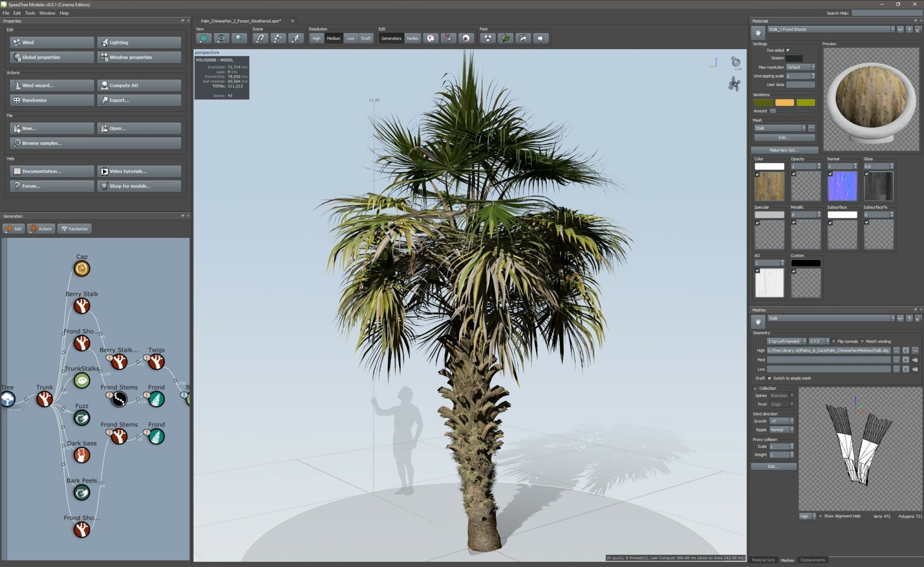Click the copy icon in Materials header
Image resolution: width=924 pixels, height=567 pixels.
pos(918,29)
